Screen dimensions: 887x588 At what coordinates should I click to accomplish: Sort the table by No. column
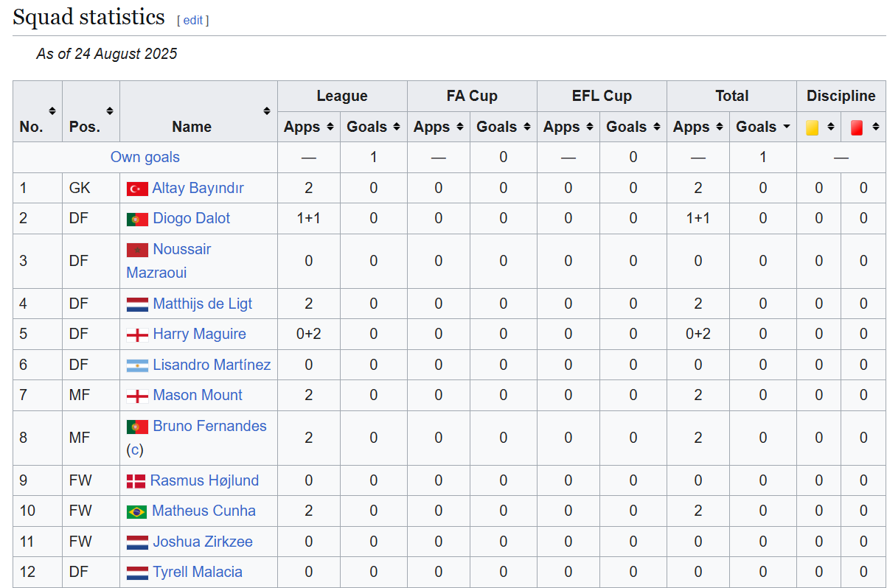tap(52, 111)
